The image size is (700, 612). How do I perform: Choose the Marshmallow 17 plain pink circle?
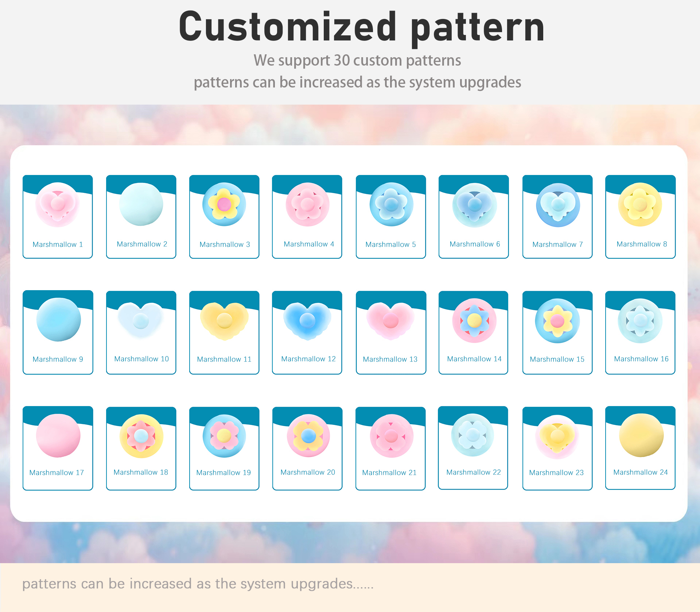tap(58, 436)
